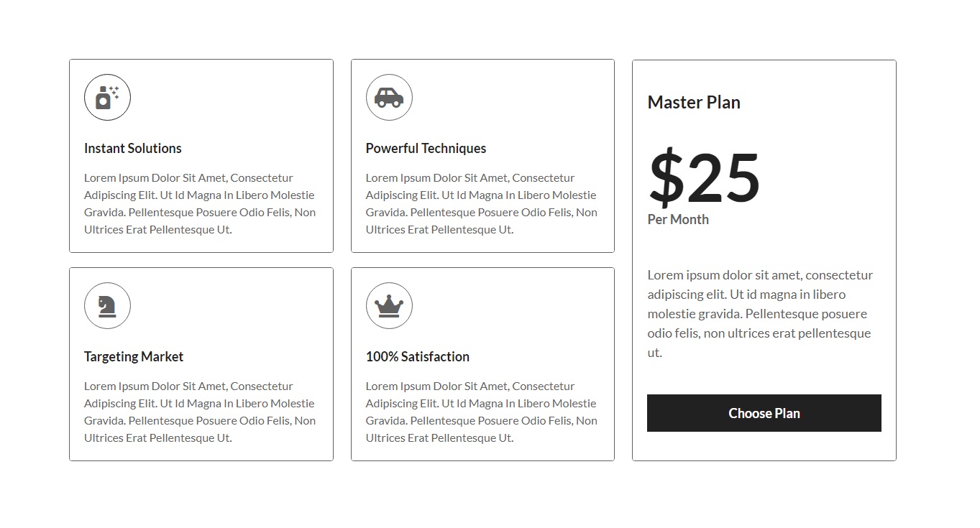The image size is (980, 528).
Task: Select the Instant Solutions heading
Action: (133, 149)
